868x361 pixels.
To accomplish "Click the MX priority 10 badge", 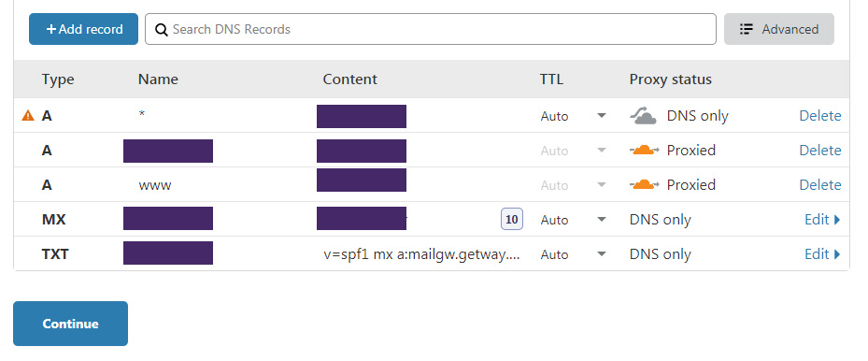I will coord(511,219).
